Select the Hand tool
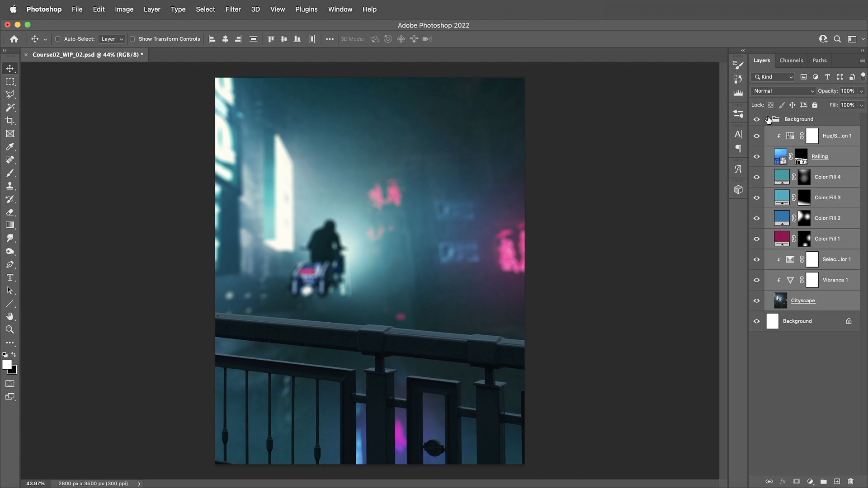This screenshot has width=868, height=488. click(x=10, y=316)
